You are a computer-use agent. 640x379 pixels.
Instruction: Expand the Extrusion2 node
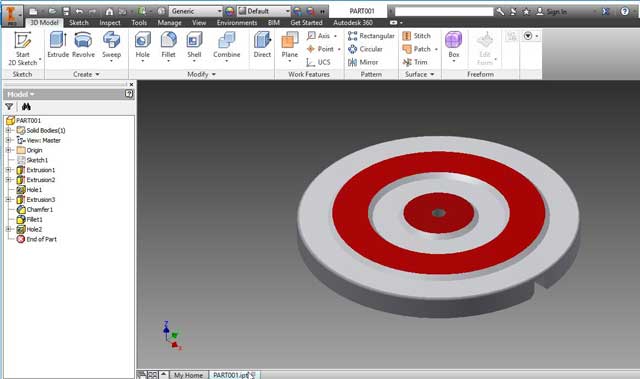click(x=8, y=180)
